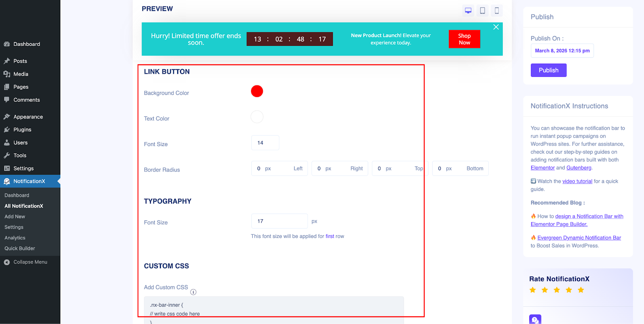Screen dimensions: 644x324
Task: Click Shop Now button in preview
Action: coord(464,39)
